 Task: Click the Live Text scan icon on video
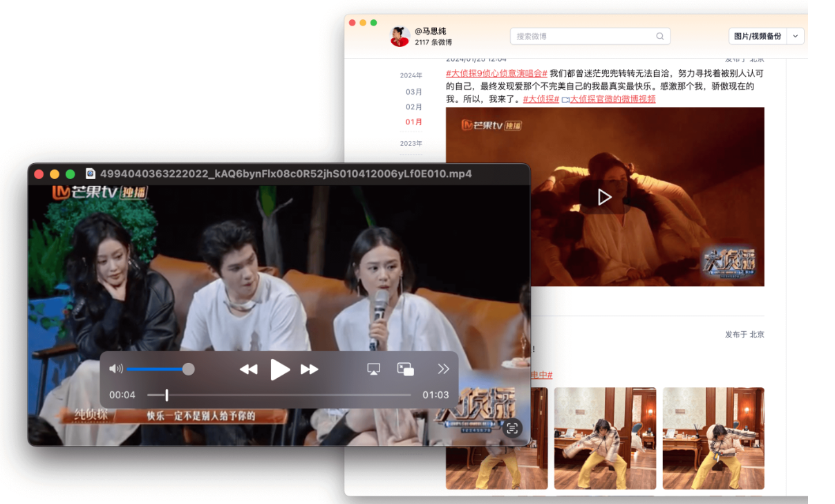tap(512, 429)
